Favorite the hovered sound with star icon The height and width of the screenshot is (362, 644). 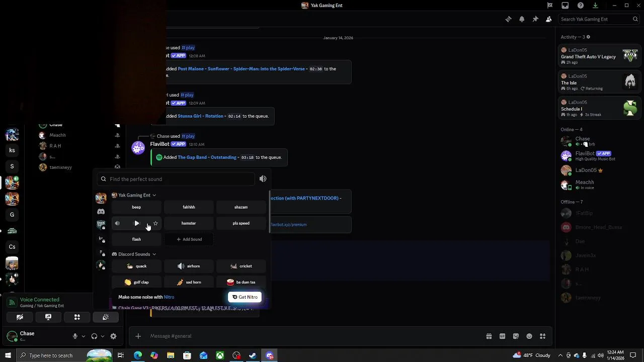coord(155,223)
